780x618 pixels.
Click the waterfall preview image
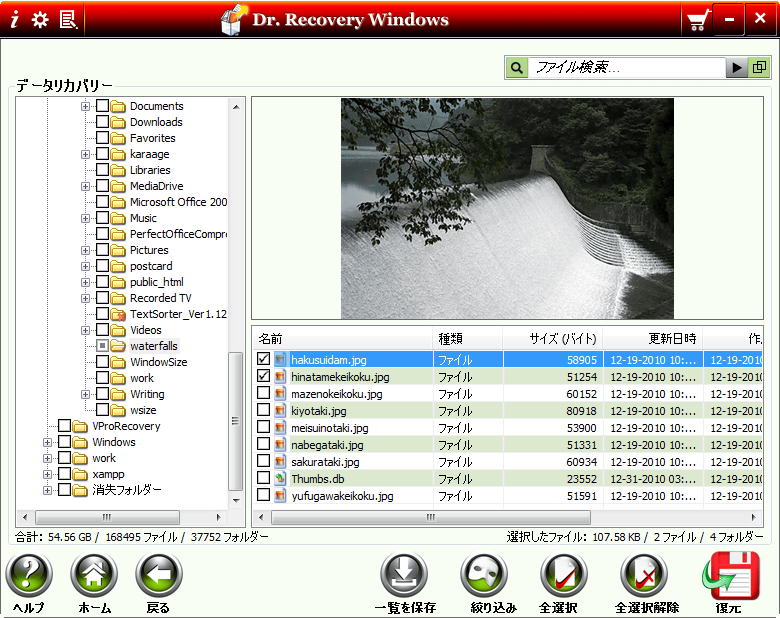pyautogui.click(x=507, y=208)
